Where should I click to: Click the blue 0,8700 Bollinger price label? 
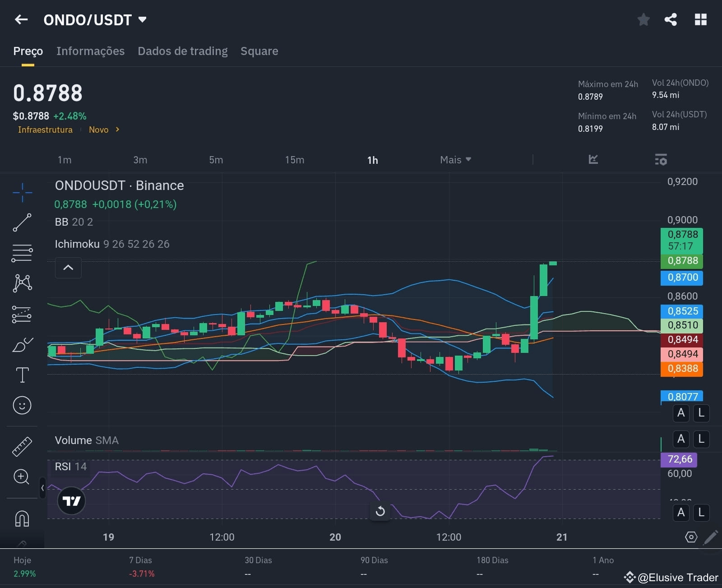point(682,278)
